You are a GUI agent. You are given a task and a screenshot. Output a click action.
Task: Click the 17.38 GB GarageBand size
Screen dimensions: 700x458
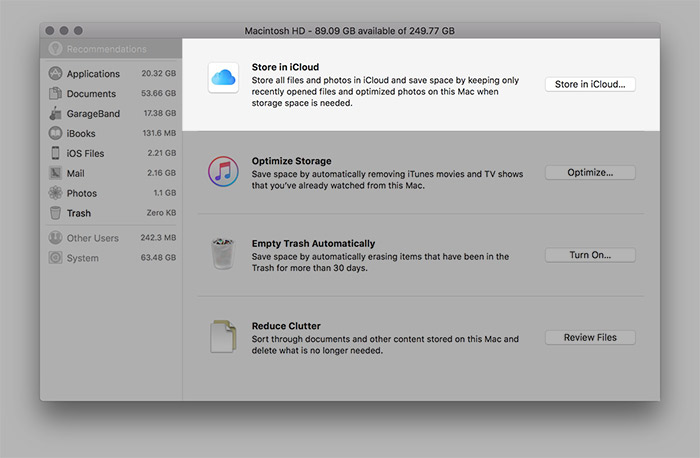tap(159, 113)
